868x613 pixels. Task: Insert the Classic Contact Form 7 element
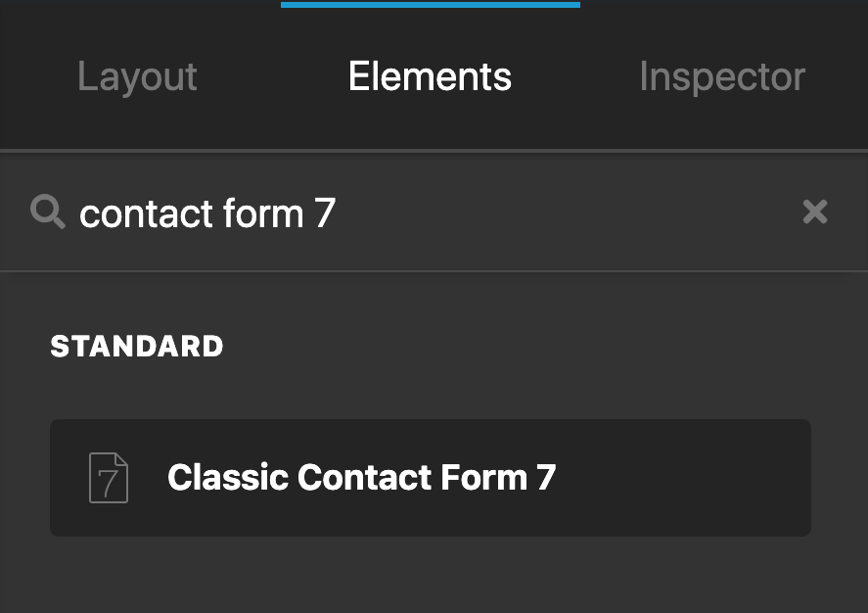(431, 478)
